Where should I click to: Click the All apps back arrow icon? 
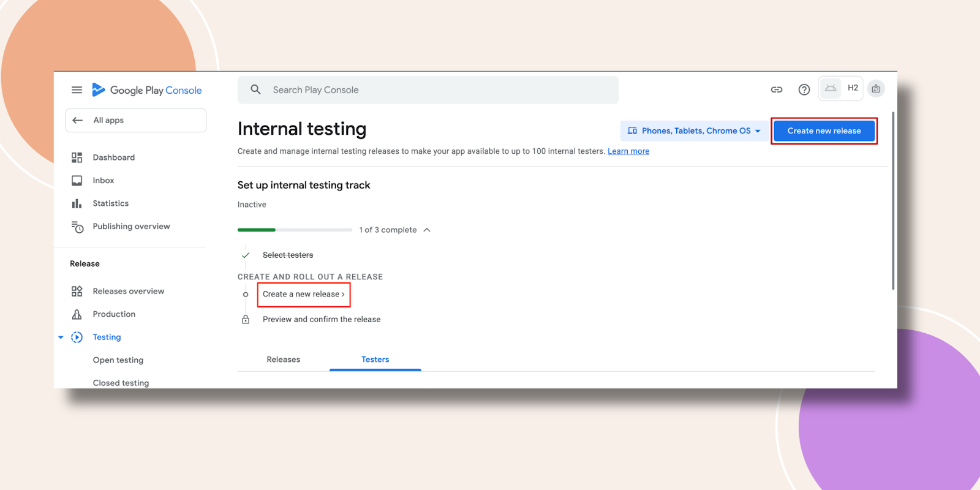coord(78,120)
